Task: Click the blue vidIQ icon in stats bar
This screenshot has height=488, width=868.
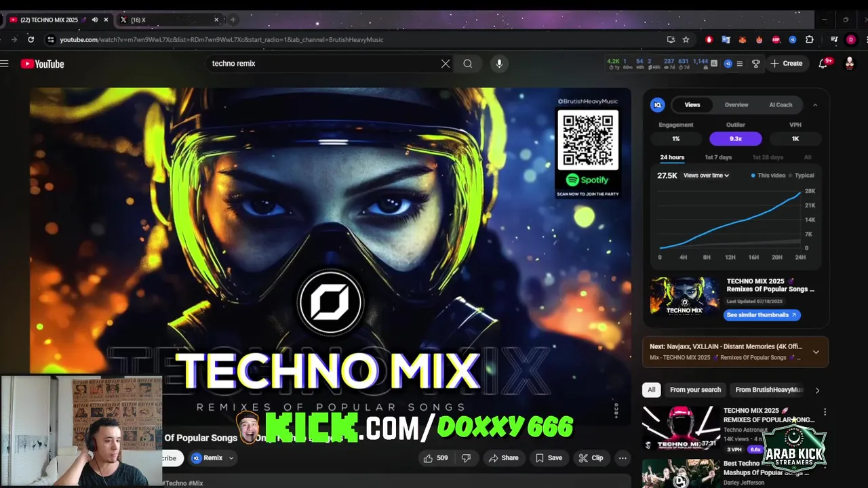Action: (728, 64)
